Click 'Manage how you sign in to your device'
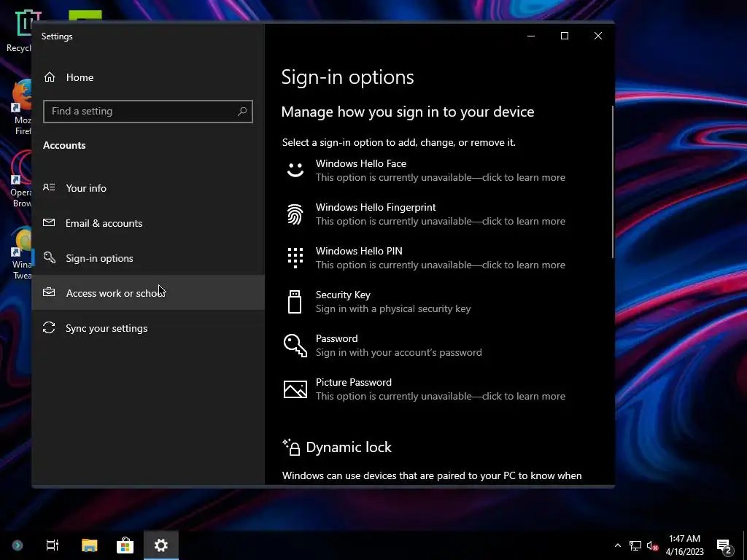The width and height of the screenshot is (747, 560). pyautogui.click(x=408, y=112)
